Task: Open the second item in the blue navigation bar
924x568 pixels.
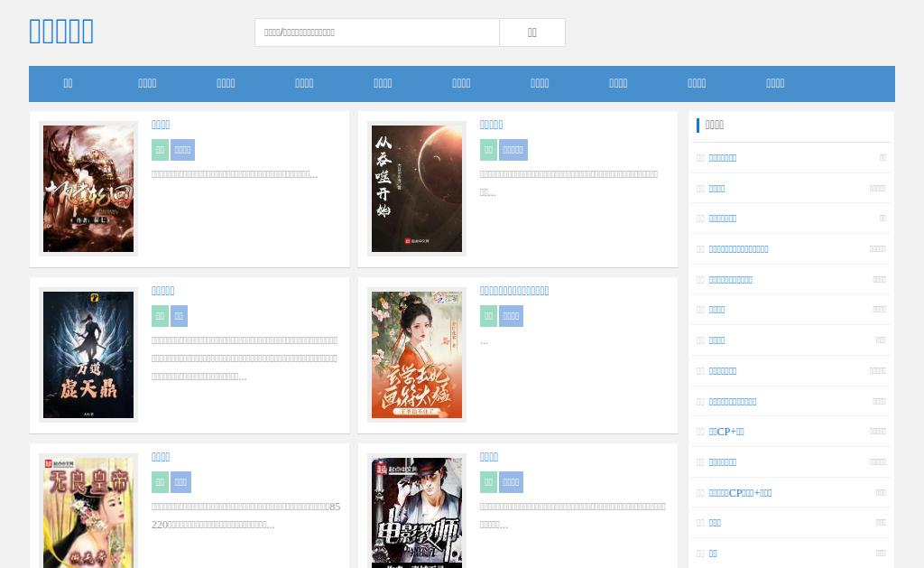Action: click(x=147, y=83)
